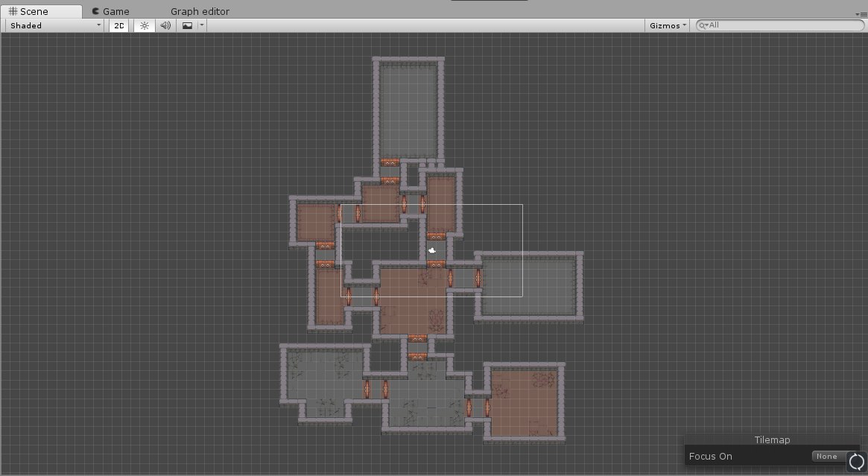Click the circular refresh arrows icon
Screen dimensions: 868x476
coord(857,461)
